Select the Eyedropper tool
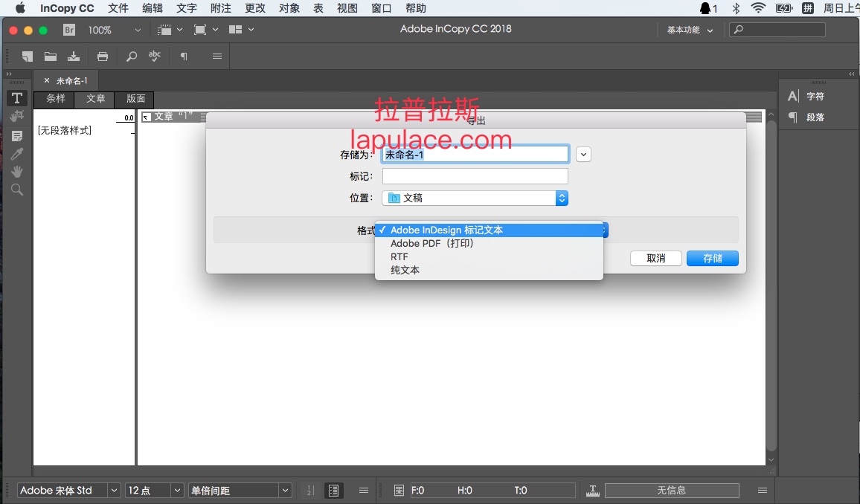Viewport: 860px width, 504px height. tap(17, 154)
